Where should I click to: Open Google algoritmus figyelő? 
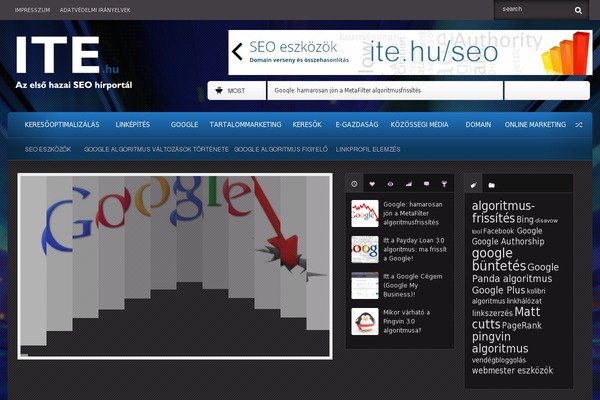click(x=281, y=149)
